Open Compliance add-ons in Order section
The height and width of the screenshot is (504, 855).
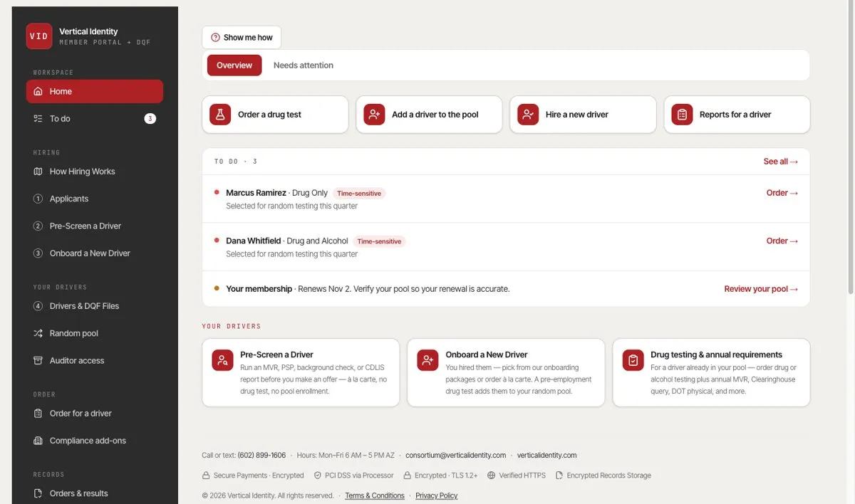(x=95, y=441)
